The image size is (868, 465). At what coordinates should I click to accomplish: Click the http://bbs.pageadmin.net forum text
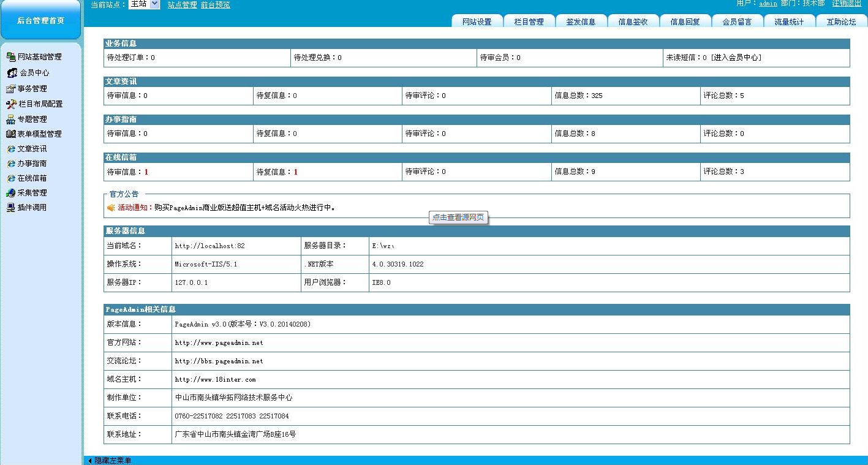click(x=219, y=361)
